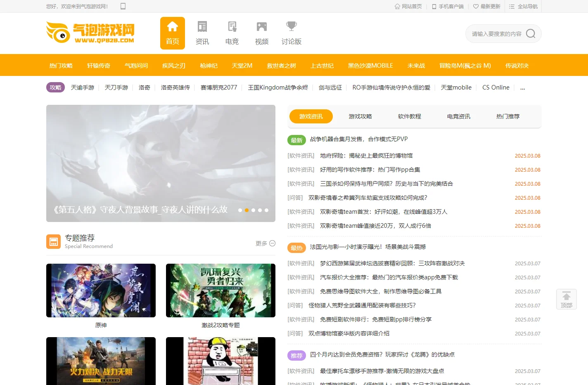Open article 好用的写作软件推荐：热门写作pp合集
This screenshot has width=588, height=385.
pos(370,170)
